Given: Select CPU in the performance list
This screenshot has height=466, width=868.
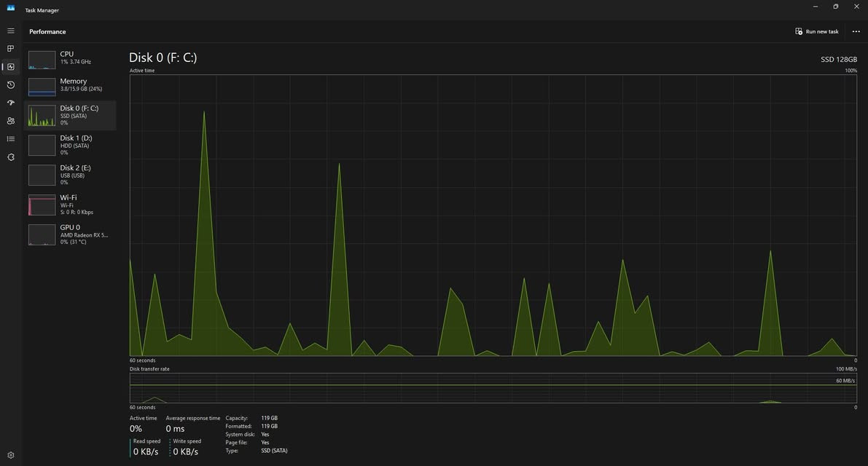Looking at the screenshot, I should pyautogui.click(x=71, y=58).
